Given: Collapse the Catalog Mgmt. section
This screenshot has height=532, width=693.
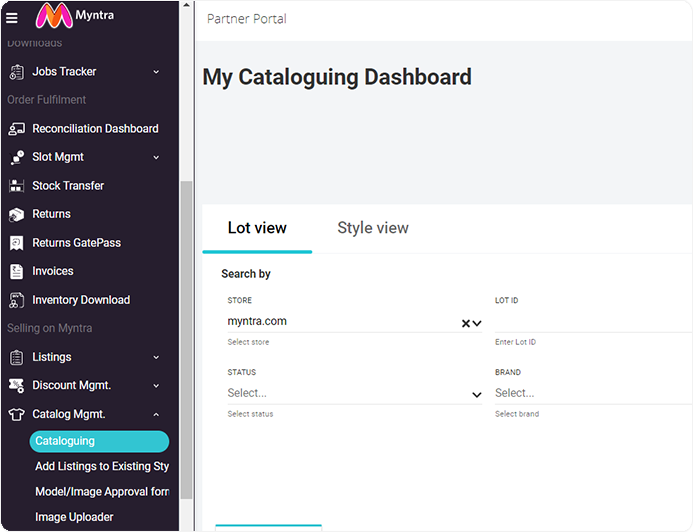Looking at the screenshot, I should click(156, 414).
